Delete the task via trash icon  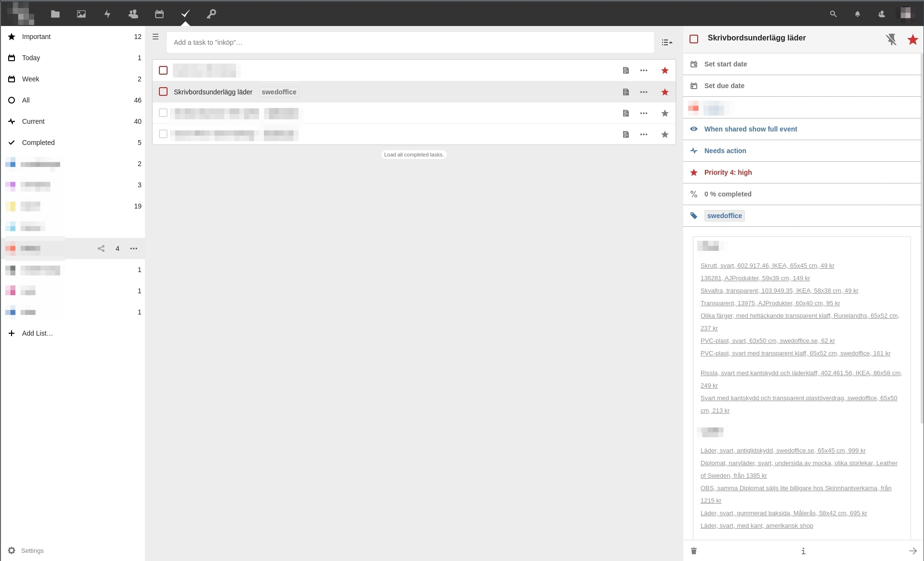tap(693, 551)
